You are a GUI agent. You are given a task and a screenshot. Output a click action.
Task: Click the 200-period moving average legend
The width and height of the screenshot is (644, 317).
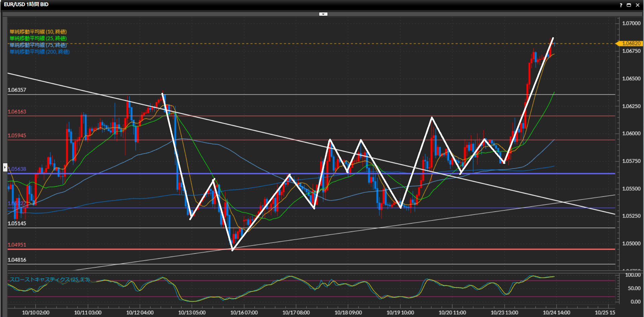point(40,52)
